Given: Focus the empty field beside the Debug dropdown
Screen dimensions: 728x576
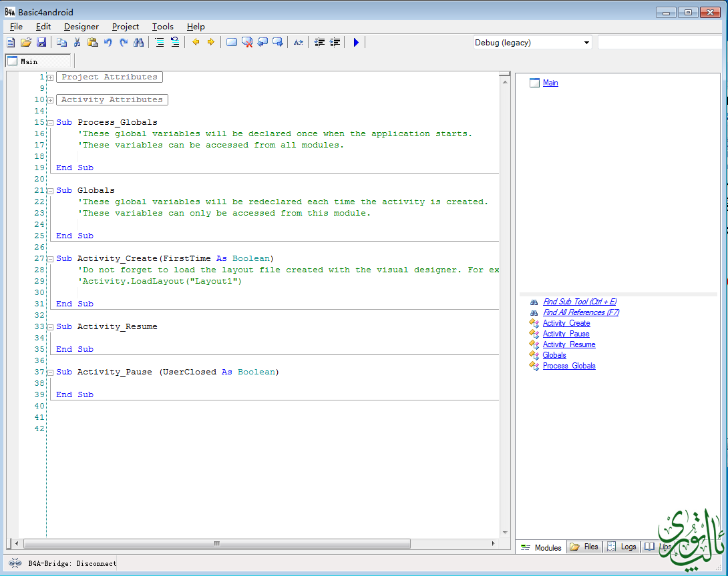Looking at the screenshot, I should point(660,43).
